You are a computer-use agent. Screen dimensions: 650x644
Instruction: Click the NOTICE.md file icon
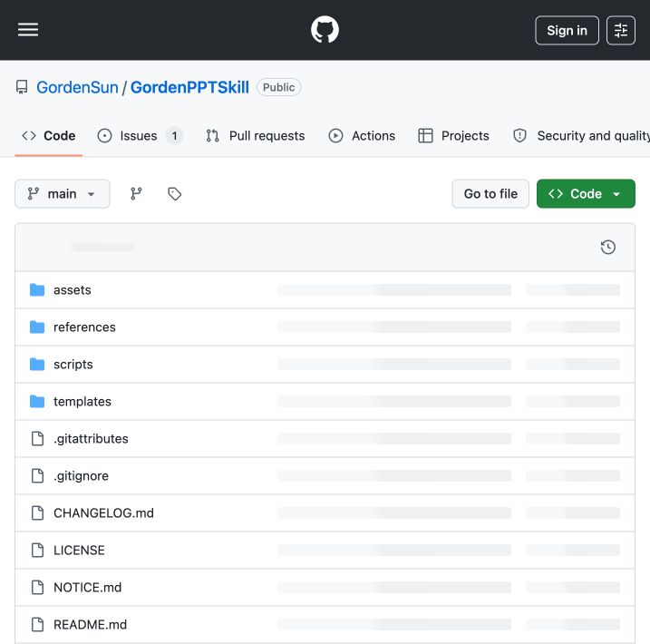point(38,587)
